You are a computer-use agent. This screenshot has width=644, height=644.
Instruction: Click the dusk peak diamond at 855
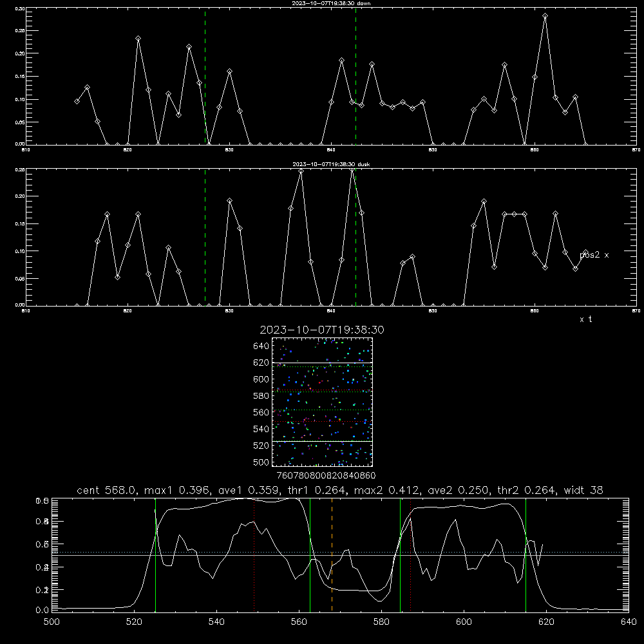pyautogui.click(x=484, y=202)
